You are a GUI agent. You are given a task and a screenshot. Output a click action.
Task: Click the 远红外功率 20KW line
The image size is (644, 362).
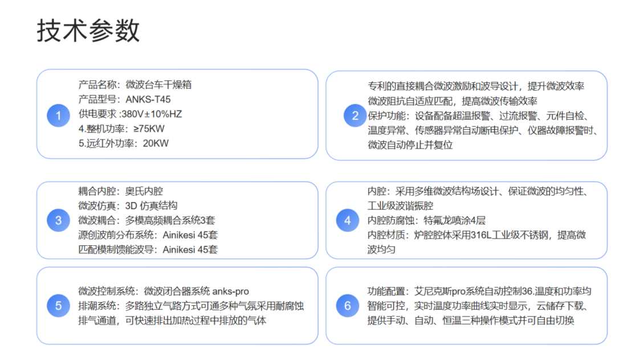click(x=123, y=143)
